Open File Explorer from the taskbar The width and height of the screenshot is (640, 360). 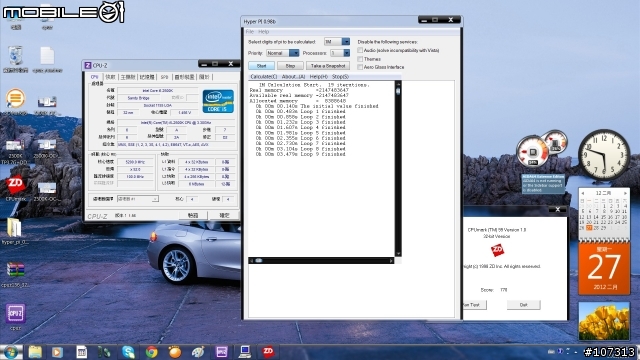(35, 352)
